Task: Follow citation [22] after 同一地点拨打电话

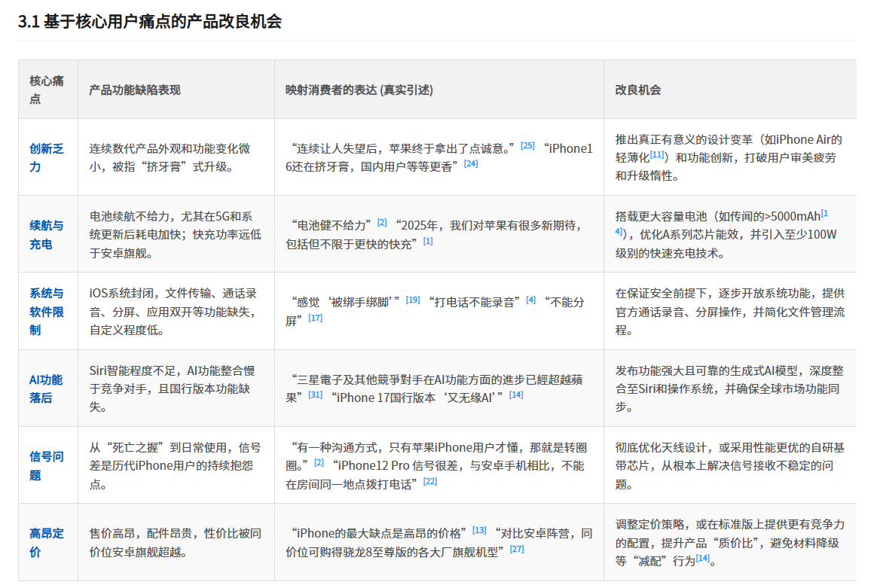Action: (x=430, y=481)
